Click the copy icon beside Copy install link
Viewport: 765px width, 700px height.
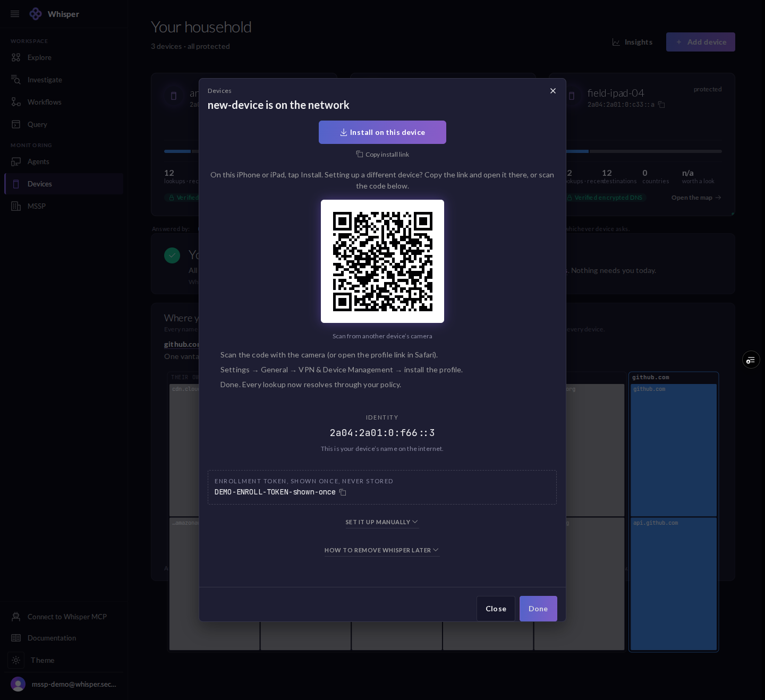360,154
